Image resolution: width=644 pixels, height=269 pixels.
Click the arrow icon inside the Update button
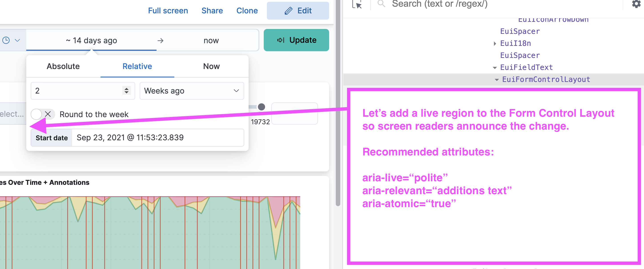[280, 40]
